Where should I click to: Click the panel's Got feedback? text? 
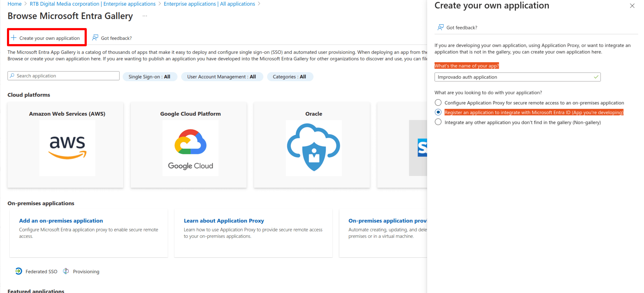coord(462,28)
